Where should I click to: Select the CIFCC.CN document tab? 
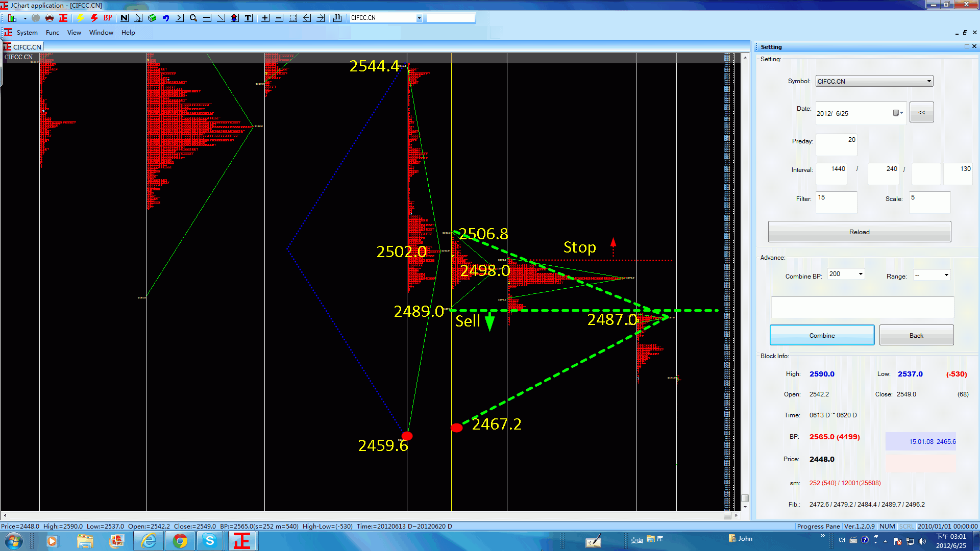click(x=23, y=47)
